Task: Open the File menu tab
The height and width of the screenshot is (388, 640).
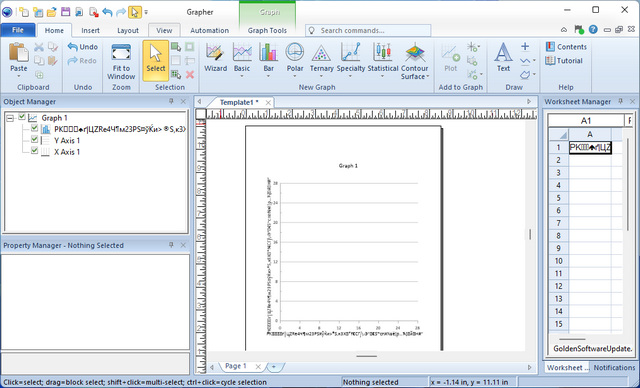Action: (x=18, y=30)
